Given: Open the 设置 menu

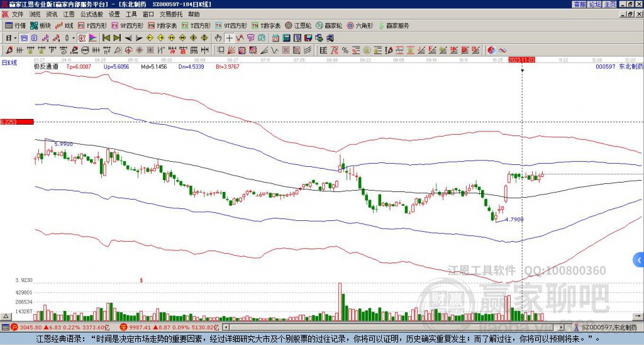Looking at the screenshot, I should click(114, 14).
